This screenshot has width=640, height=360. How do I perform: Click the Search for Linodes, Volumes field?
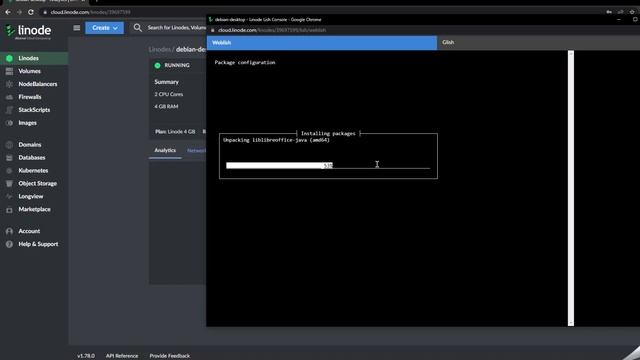pos(176,28)
